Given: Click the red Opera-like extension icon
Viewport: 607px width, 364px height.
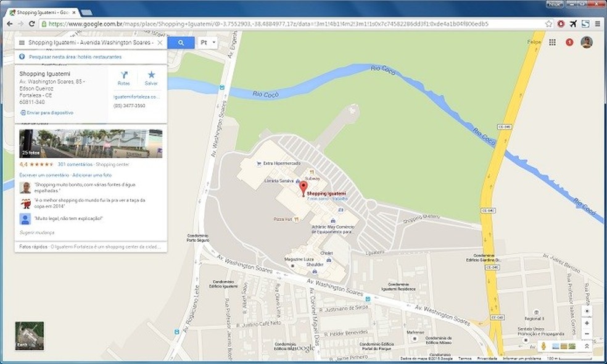Looking at the screenshot, I should [561, 23].
